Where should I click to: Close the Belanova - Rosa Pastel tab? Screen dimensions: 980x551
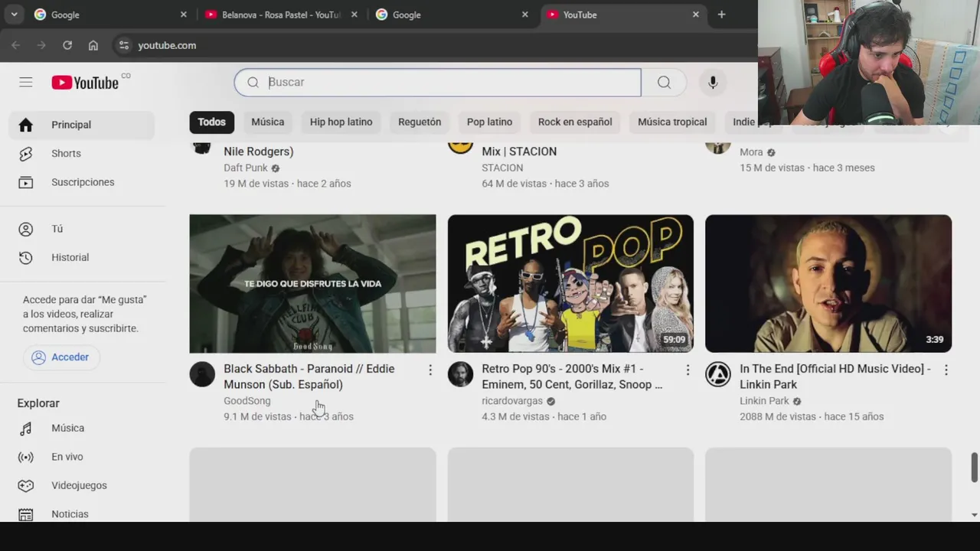(x=354, y=15)
